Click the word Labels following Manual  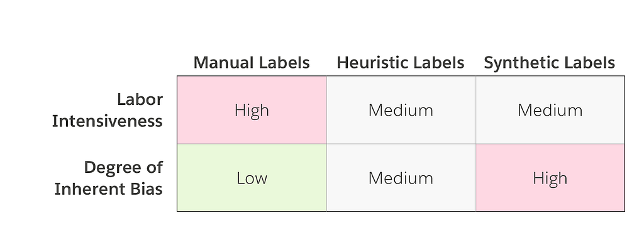tap(284, 63)
